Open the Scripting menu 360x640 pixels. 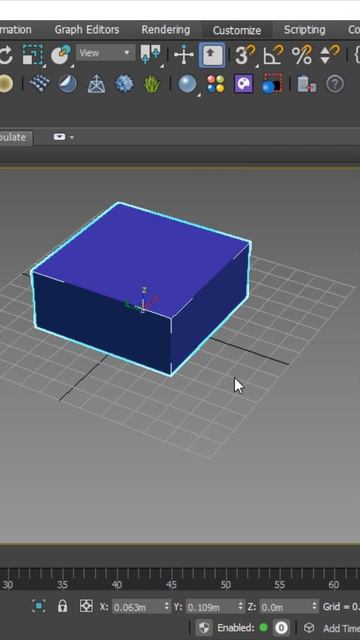[x=304, y=30]
